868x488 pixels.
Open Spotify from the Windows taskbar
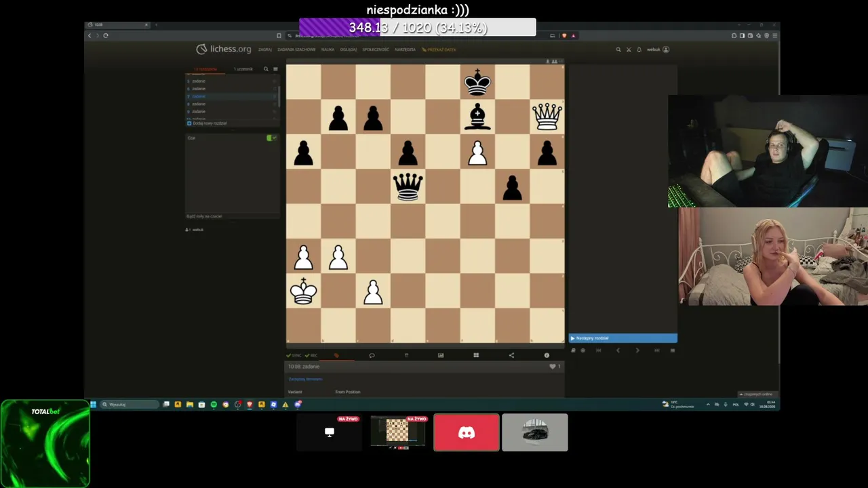[214, 405]
